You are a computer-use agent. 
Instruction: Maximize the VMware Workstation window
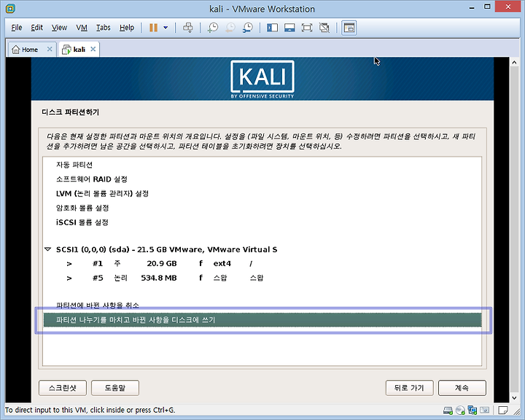point(487,7)
